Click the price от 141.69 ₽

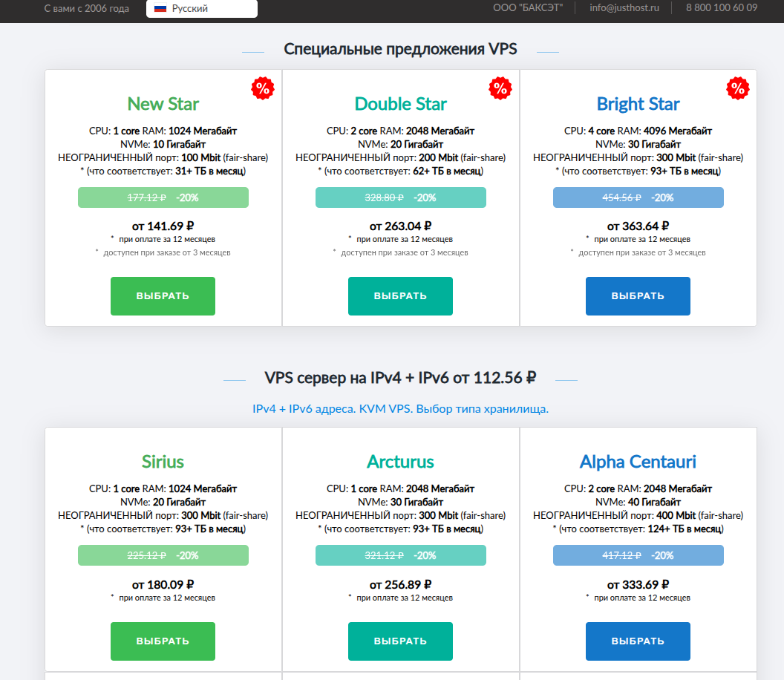click(163, 226)
